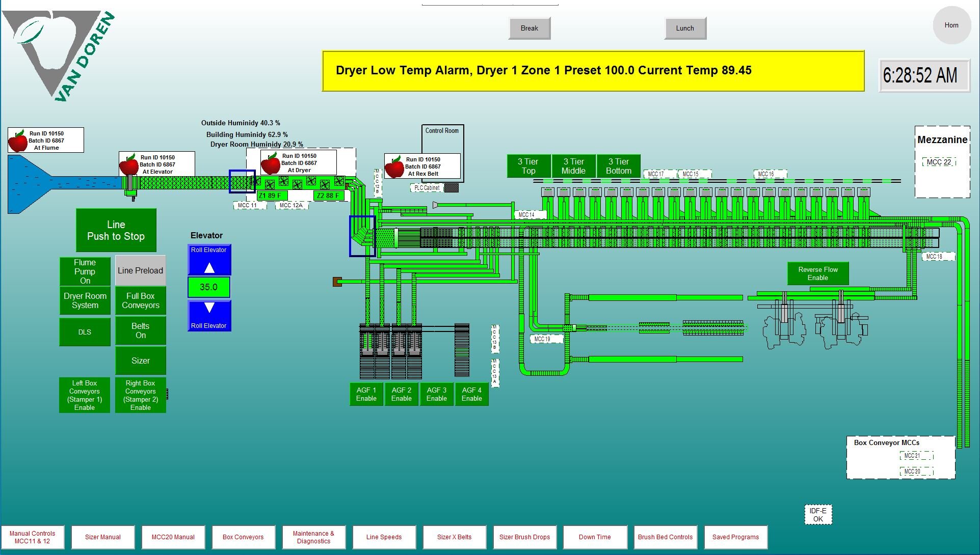The width and height of the screenshot is (980, 555).
Task: Start a Break period
Action: pyautogui.click(x=529, y=29)
